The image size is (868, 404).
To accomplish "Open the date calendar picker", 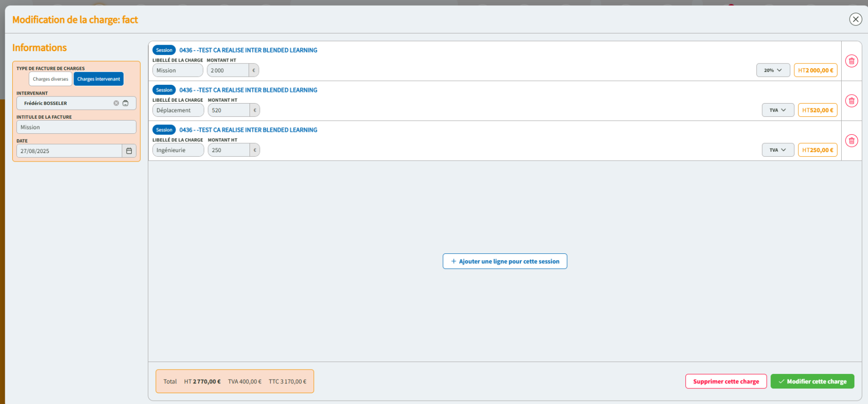I will pos(129,151).
